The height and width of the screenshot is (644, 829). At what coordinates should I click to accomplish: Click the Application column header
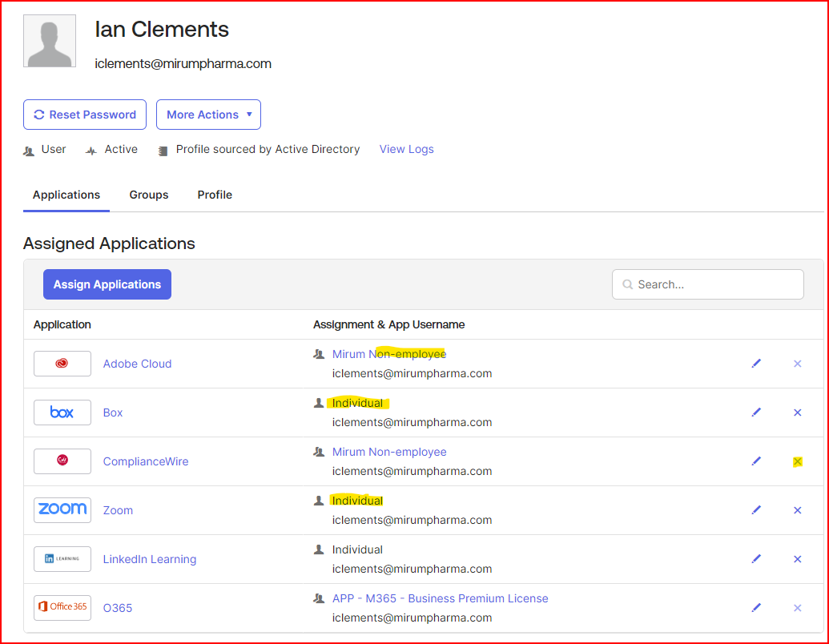tap(62, 324)
